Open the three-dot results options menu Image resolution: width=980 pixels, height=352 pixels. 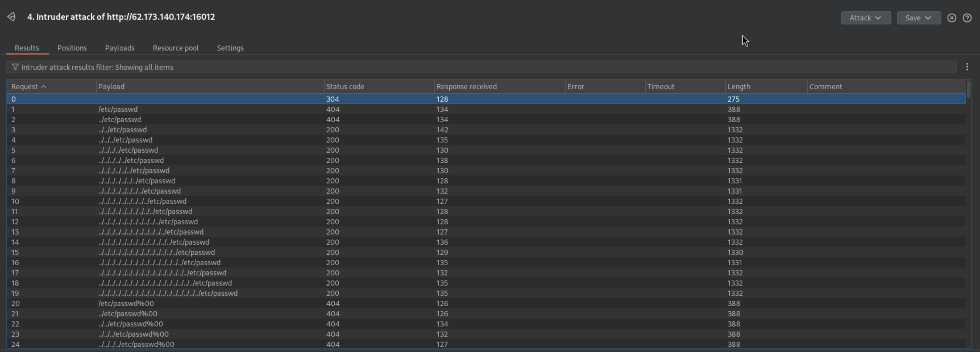tap(967, 67)
